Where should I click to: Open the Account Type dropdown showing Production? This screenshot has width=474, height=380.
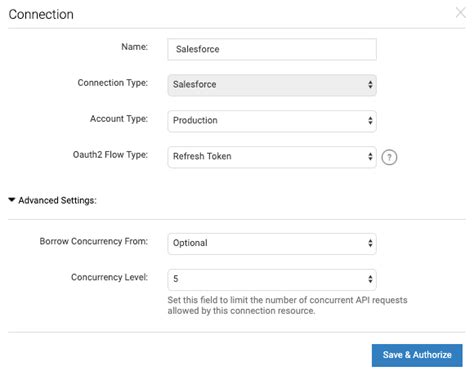[x=272, y=121]
